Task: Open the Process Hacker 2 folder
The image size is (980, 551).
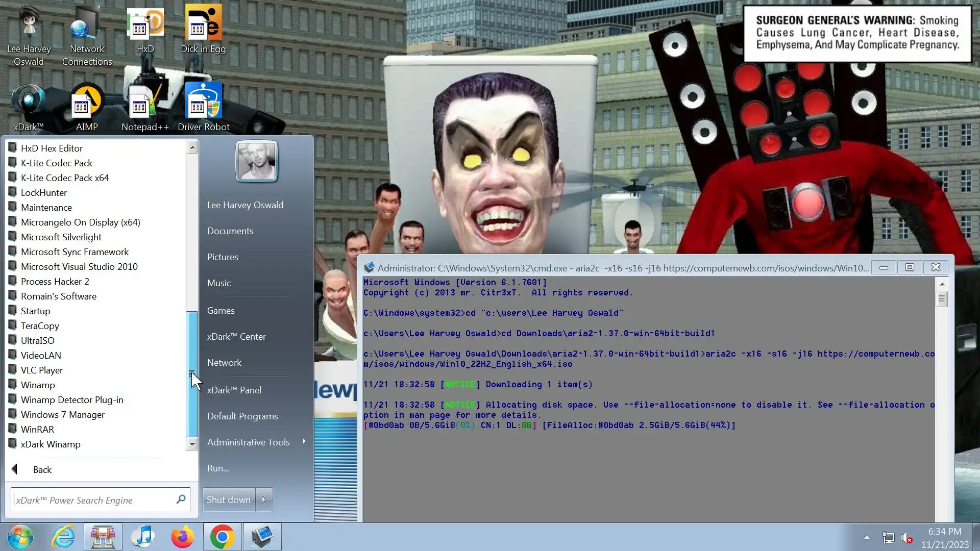Action: point(55,282)
